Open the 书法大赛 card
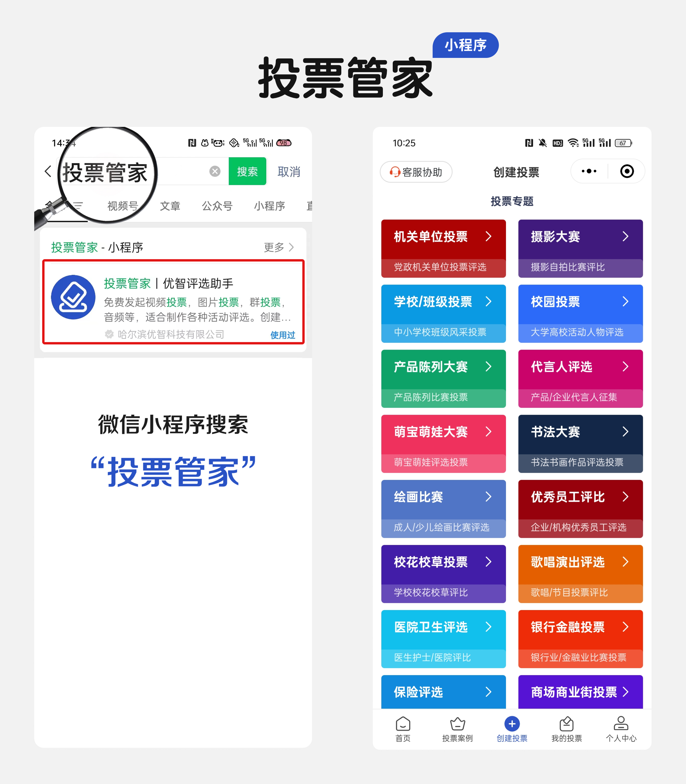This screenshot has width=686, height=784. click(580, 443)
